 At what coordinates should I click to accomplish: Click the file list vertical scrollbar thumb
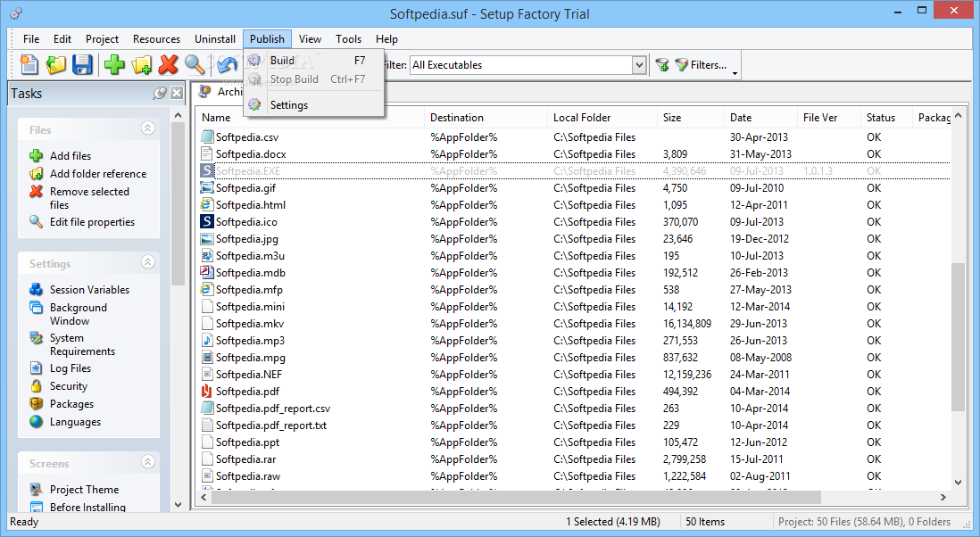tap(958, 336)
